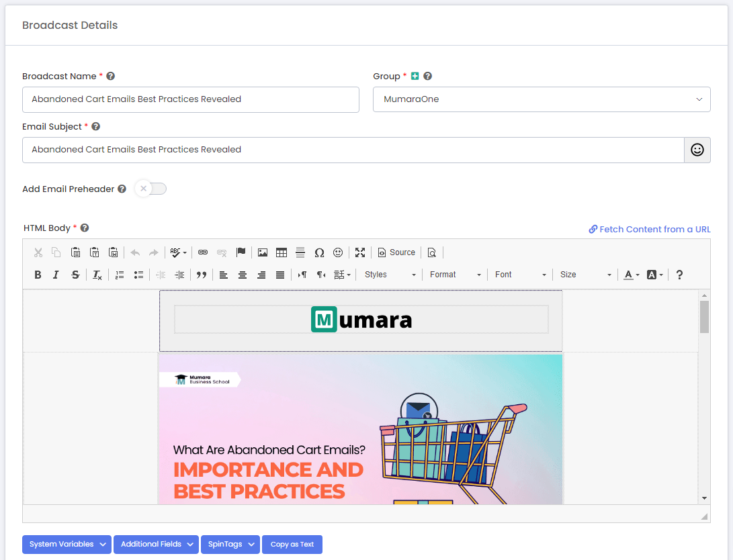Click the block quote icon
Image resolution: width=733 pixels, height=560 pixels.
[x=200, y=275]
